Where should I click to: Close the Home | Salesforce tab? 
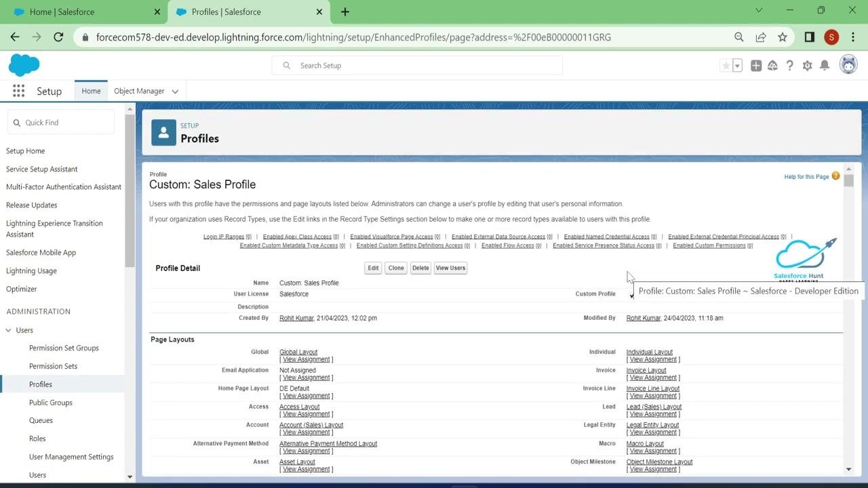pos(157,12)
